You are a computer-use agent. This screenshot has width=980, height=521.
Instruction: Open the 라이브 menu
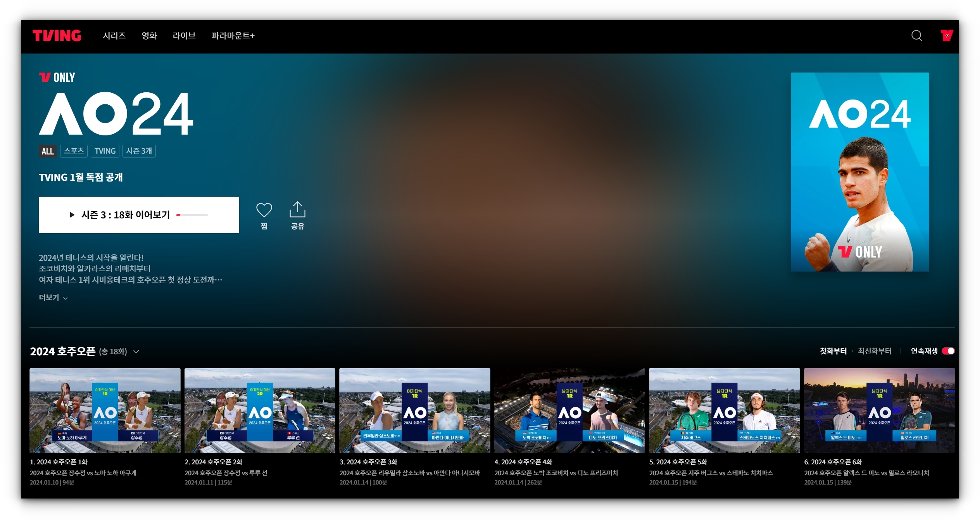[184, 36]
